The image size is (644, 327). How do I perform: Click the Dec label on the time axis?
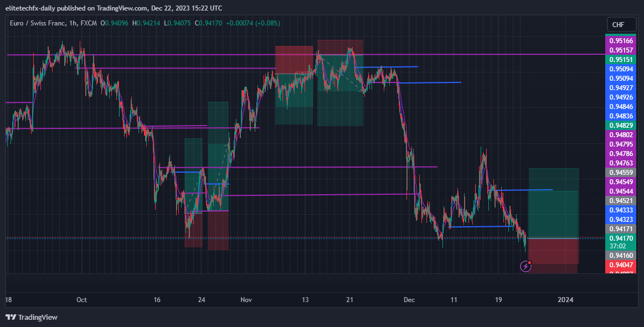click(409, 300)
